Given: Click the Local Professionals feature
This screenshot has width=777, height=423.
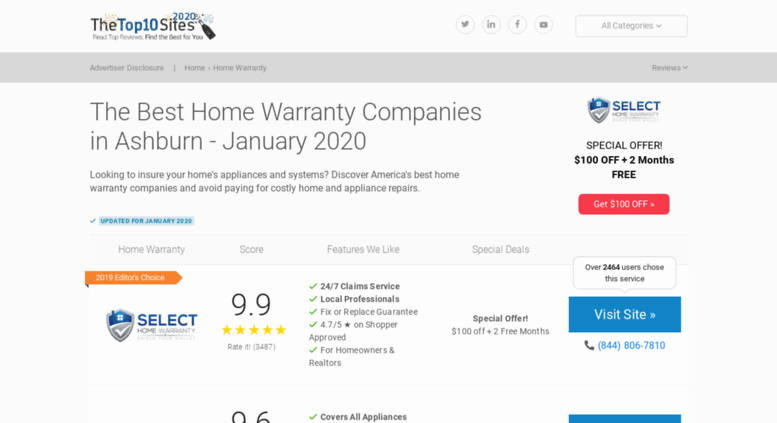Looking at the screenshot, I should pyautogui.click(x=360, y=299).
